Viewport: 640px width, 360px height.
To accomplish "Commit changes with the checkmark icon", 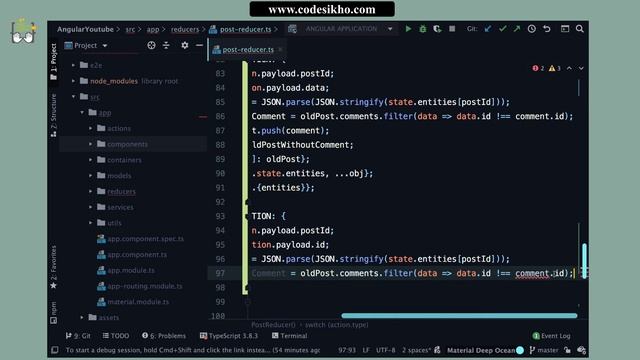I will click(x=502, y=29).
